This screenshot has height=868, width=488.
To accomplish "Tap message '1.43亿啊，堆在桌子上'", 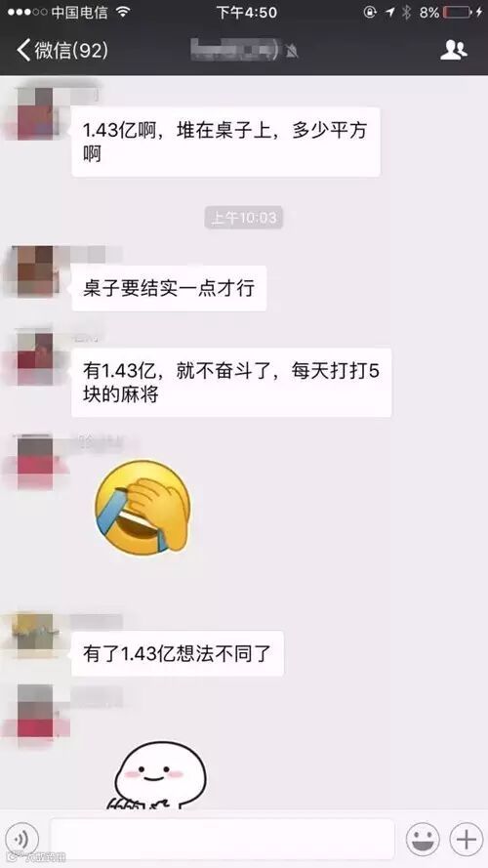I will tap(225, 142).
